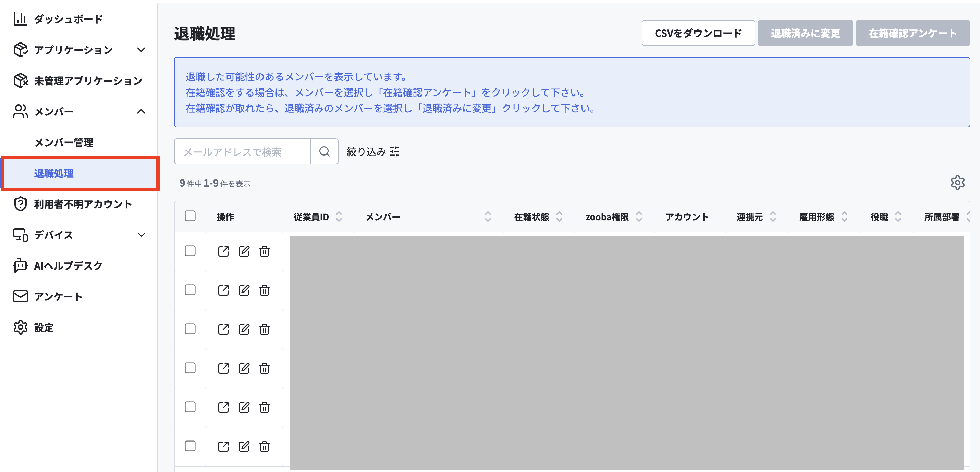Tick the fifth row checkbox
This screenshot has height=472, width=980.
tap(190, 407)
